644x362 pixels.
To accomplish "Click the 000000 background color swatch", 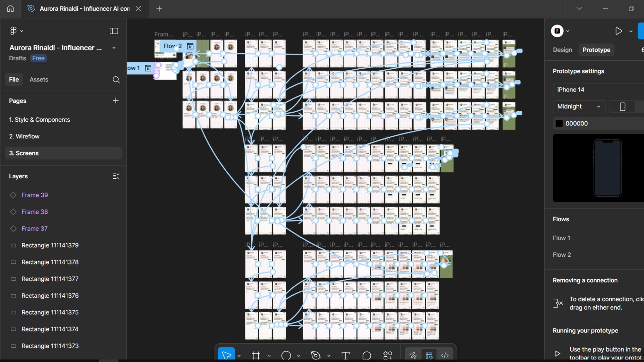I will click(559, 123).
